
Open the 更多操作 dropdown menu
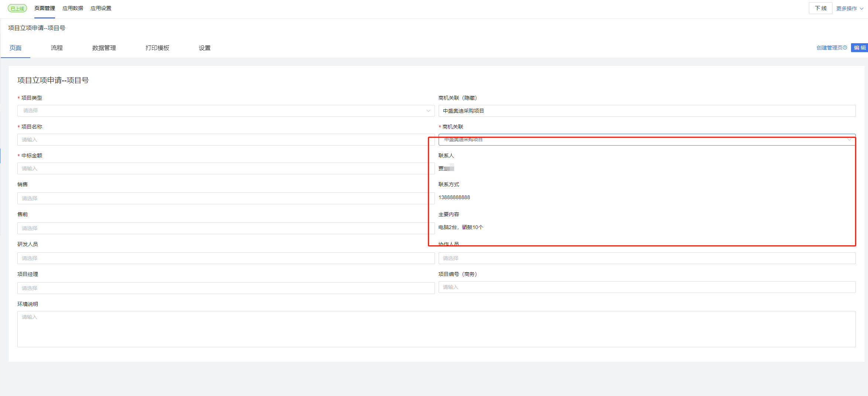[x=850, y=8]
